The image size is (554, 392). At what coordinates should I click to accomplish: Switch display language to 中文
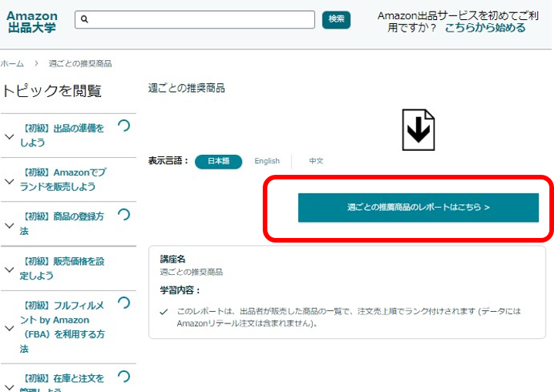pos(316,161)
